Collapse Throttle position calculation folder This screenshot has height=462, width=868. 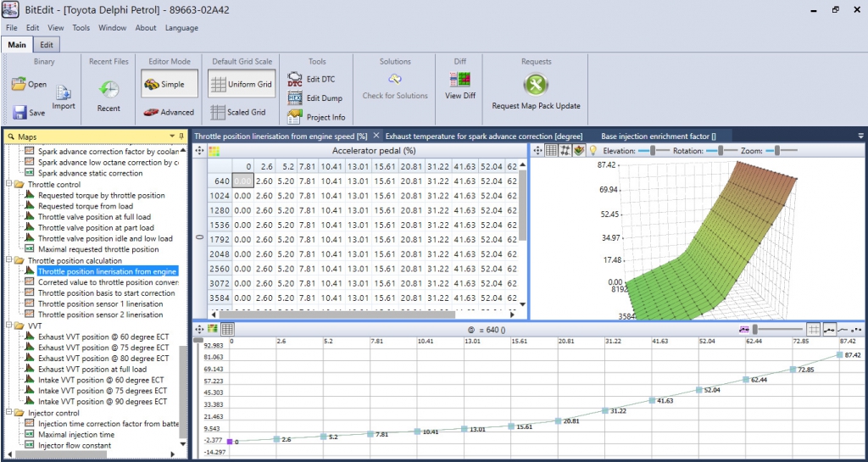9,260
